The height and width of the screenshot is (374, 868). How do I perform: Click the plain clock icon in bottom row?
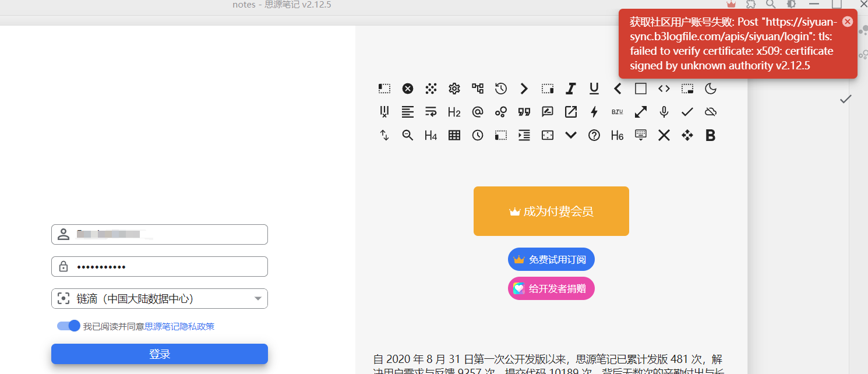(x=478, y=135)
